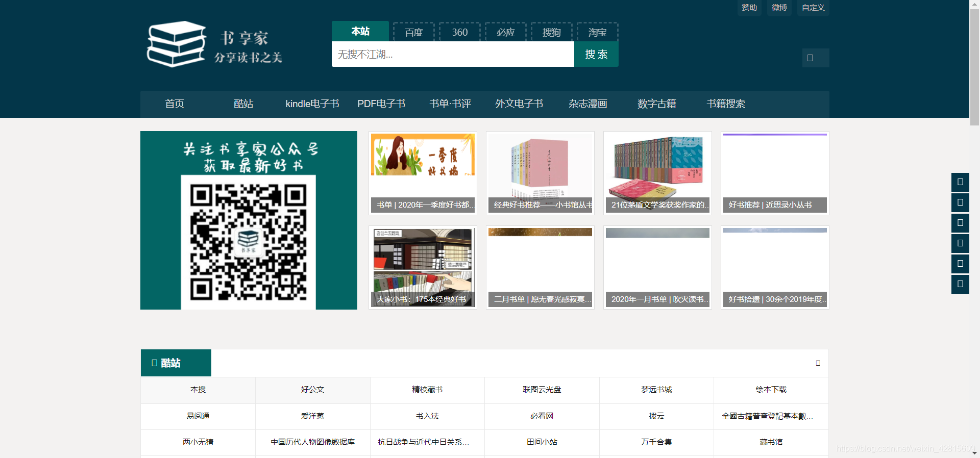Open 书单·书评 navigation item
980x458 pixels.
(x=450, y=104)
